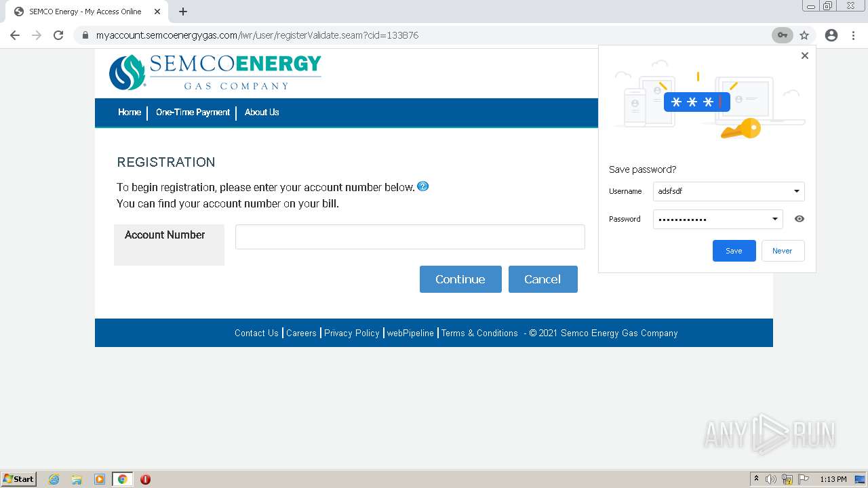Open media player taskbar icon
Viewport: 868px width, 488px height.
pyautogui.click(x=100, y=479)
